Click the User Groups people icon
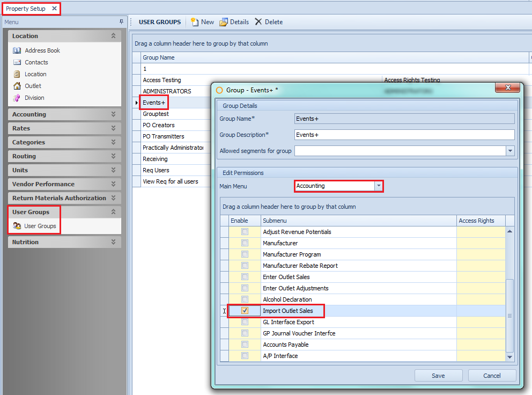Viewport: 532px width, 395px height. [17, 226]
